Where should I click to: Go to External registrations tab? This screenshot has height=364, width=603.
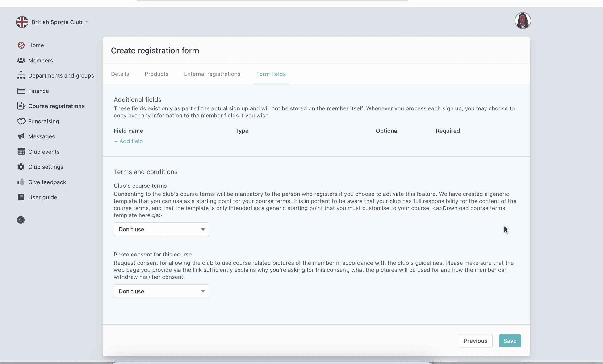(212, 74)
